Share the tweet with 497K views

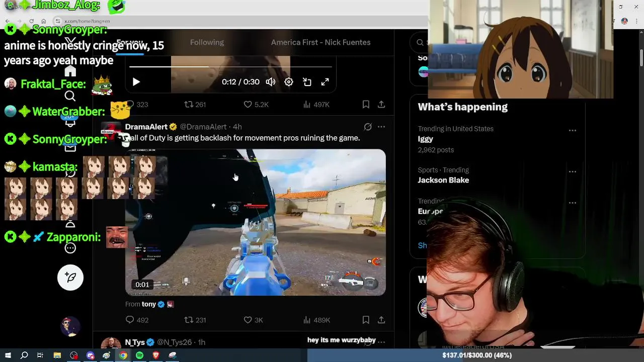coord(381,105)
